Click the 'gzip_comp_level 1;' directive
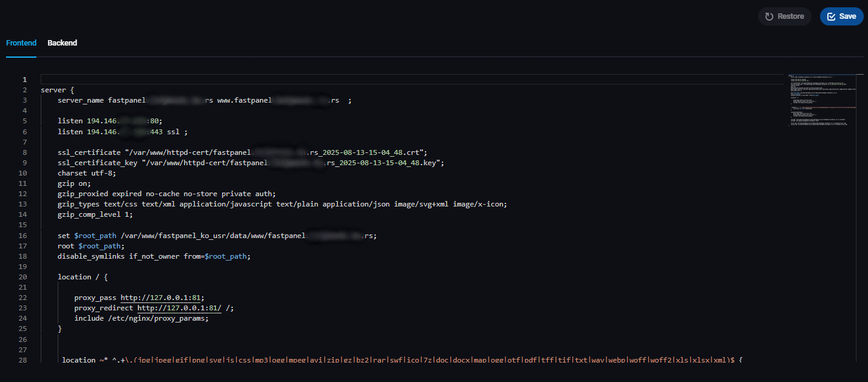 tap(95, 214)
